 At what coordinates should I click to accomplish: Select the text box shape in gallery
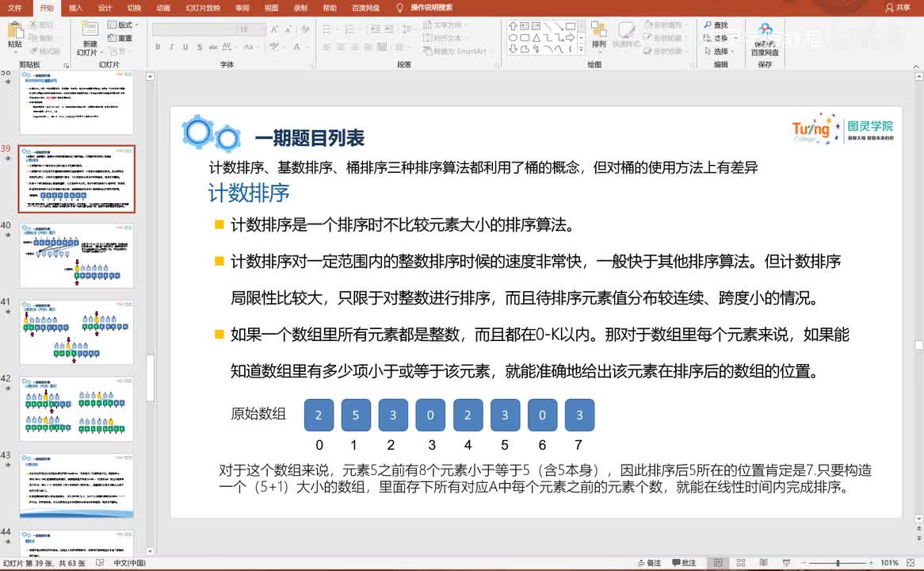coord(525,26)
